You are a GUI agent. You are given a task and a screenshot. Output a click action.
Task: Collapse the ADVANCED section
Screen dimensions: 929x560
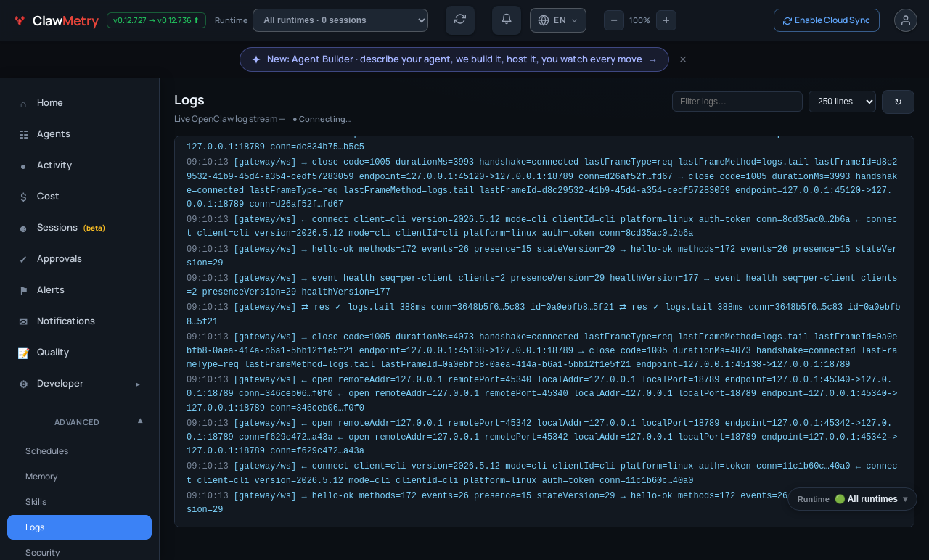point(140,421)
